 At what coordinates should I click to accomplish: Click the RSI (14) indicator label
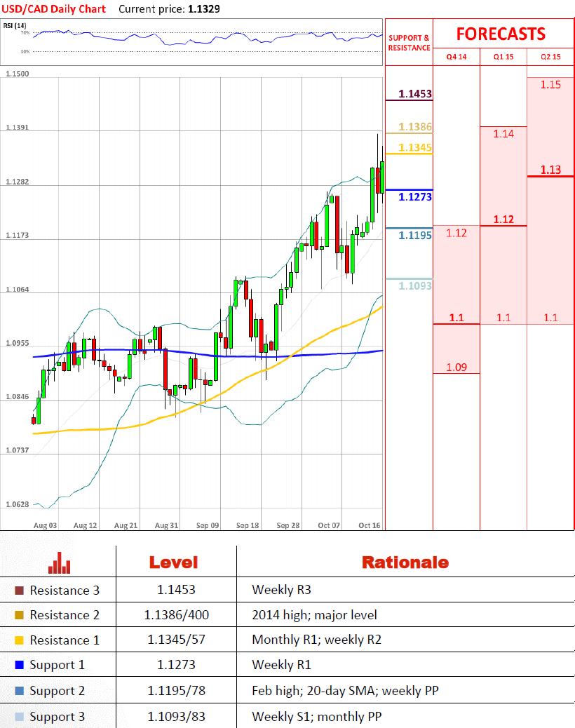point(15,25)
